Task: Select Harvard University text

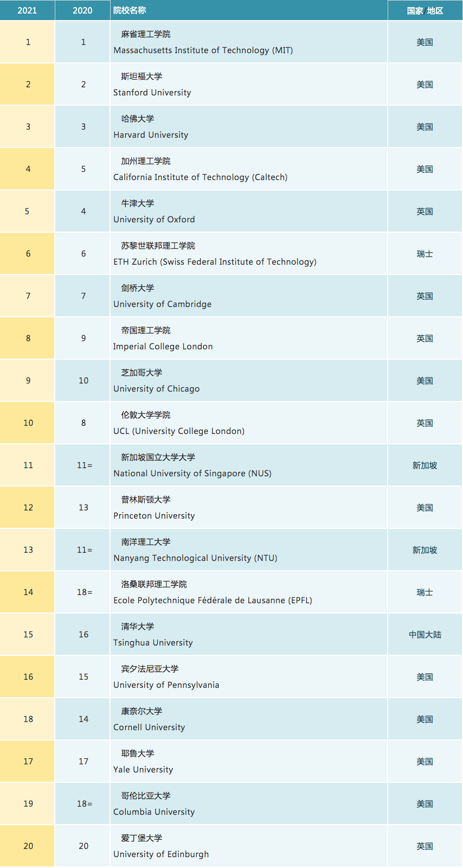Action: [x=151, y=135]
